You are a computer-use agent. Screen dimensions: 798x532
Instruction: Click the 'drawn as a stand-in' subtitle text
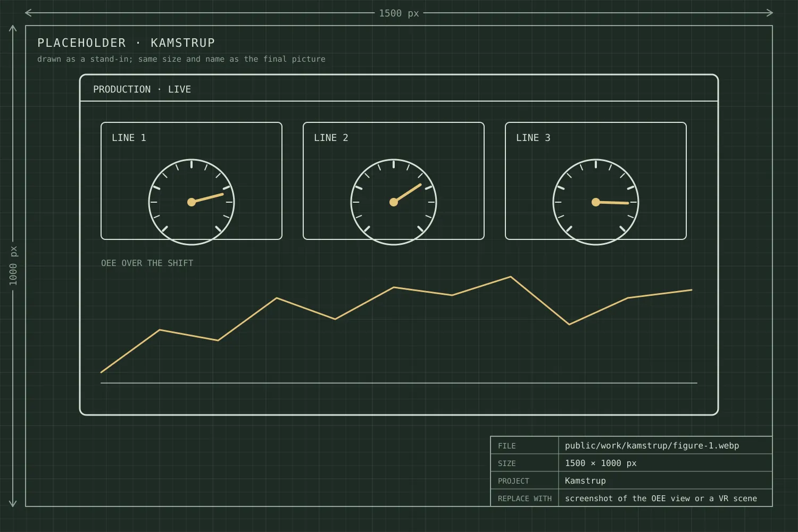(181, 59)
